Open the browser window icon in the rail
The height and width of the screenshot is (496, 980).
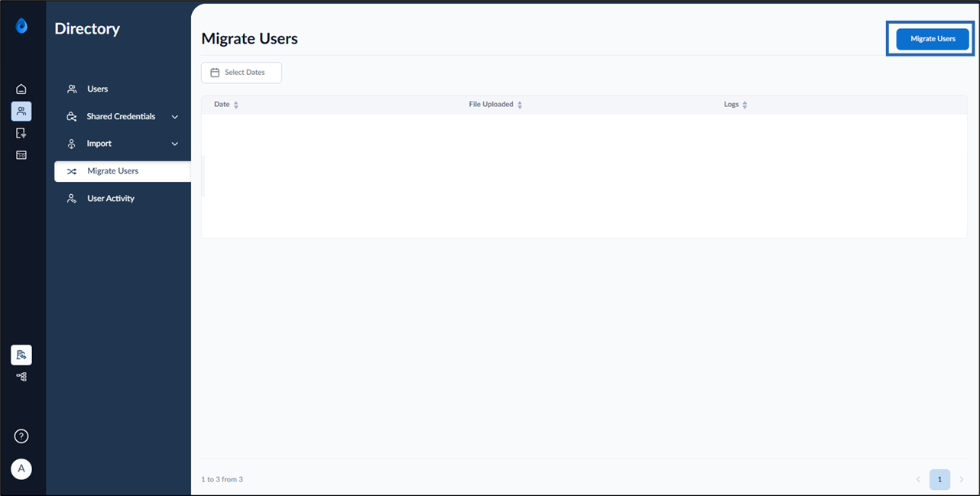[21, 155]
